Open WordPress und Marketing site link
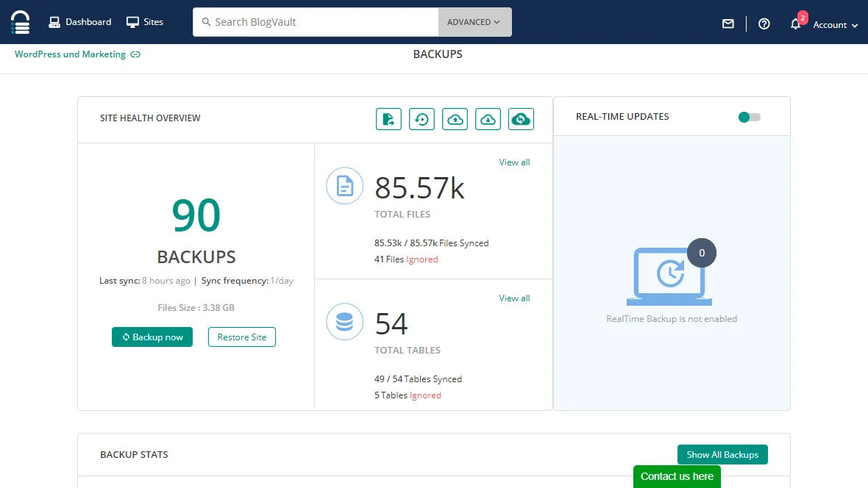This screenshot has width=868, height=488. point(71,54)
